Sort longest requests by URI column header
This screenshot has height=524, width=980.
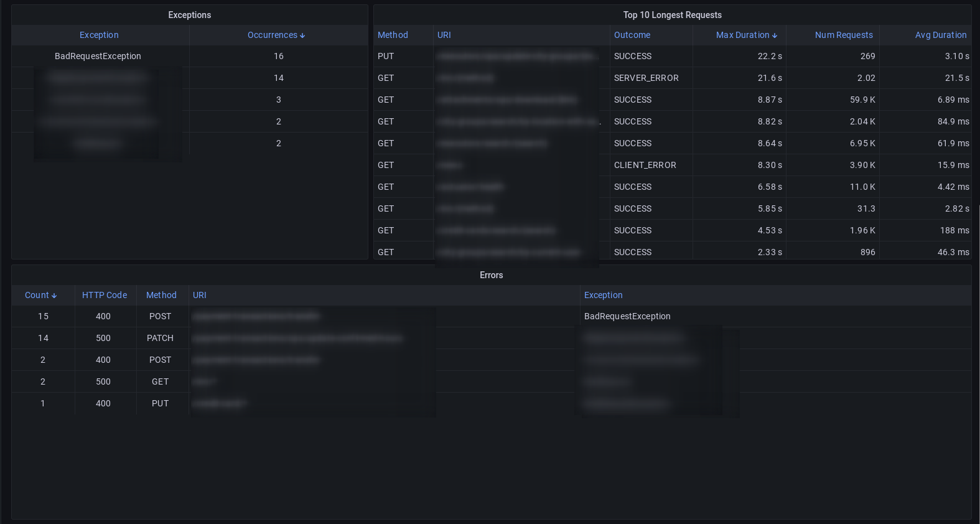tap(444, 35)
